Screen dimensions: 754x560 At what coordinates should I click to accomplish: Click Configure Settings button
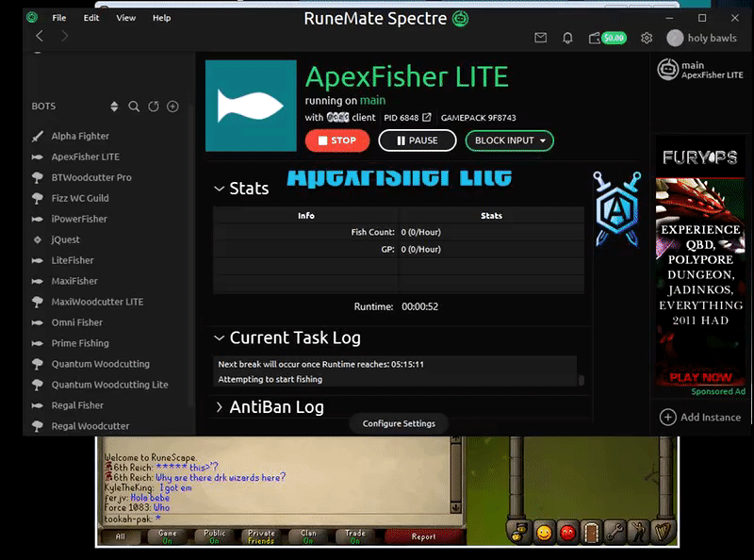pos(399,423)
